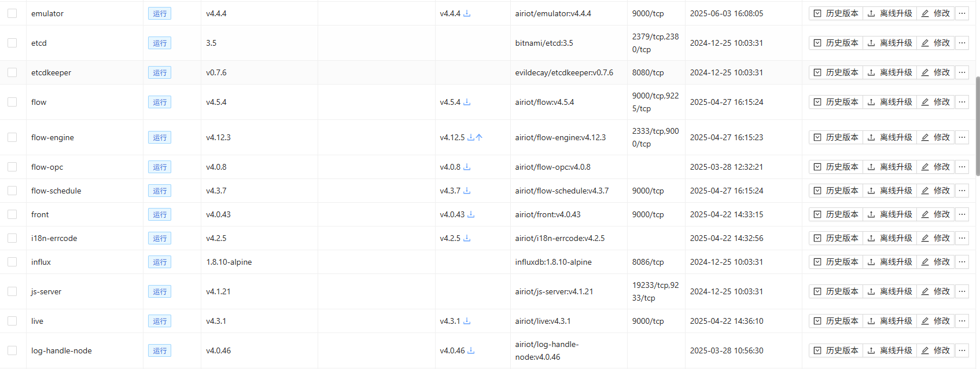Viewport: 980px width, 369px height.
Task: Check the log-handle-node row checkbox
Action: point(12,350)
